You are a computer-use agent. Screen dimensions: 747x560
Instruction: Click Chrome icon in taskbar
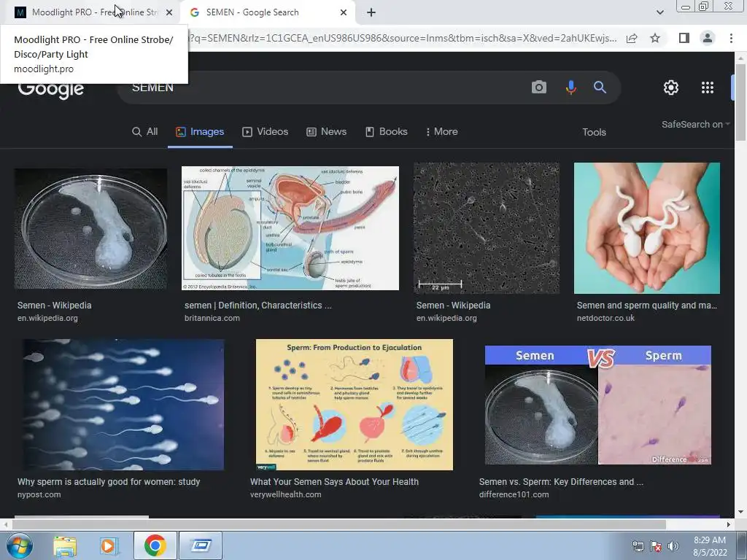(x=155, y=545)
